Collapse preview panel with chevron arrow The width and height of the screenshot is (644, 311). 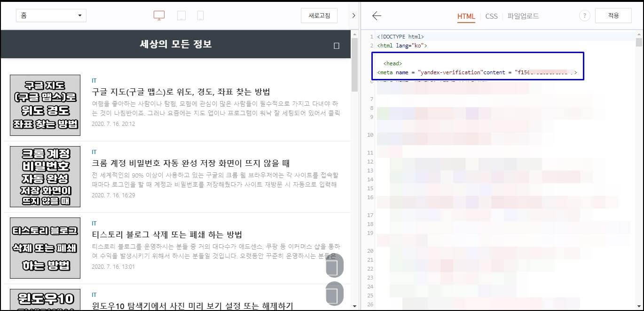click(x=353, y=16)
